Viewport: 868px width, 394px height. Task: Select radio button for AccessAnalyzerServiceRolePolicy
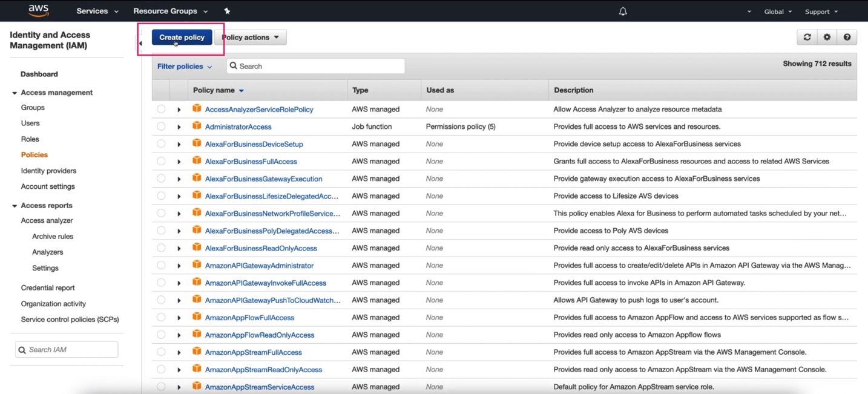pyautogui.click(x=161, y=109)
